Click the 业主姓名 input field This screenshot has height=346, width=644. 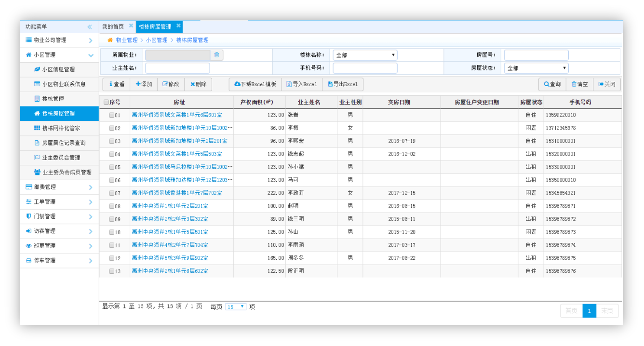177,68
